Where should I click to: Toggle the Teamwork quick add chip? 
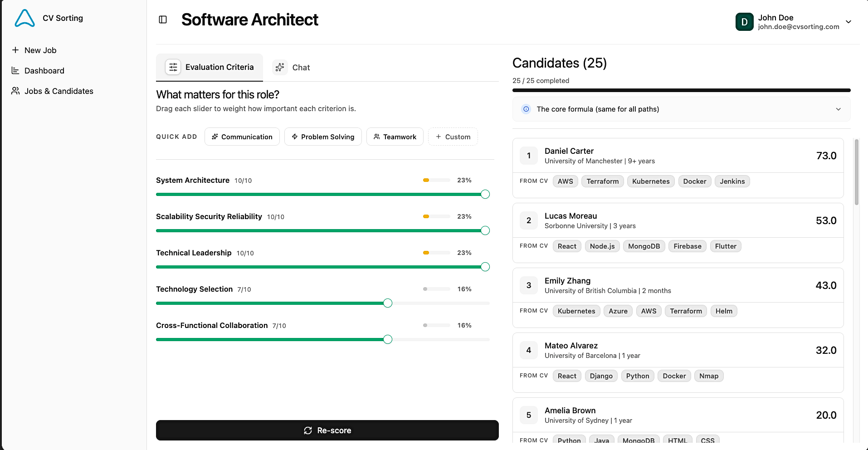pos(395,137)
